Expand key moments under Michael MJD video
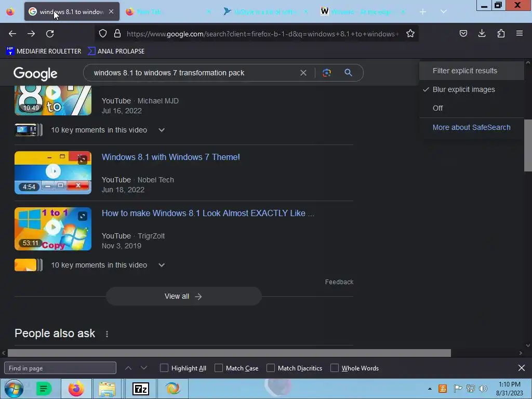The width and height of the screenshot is (532, 399). [x=162, y=130]
